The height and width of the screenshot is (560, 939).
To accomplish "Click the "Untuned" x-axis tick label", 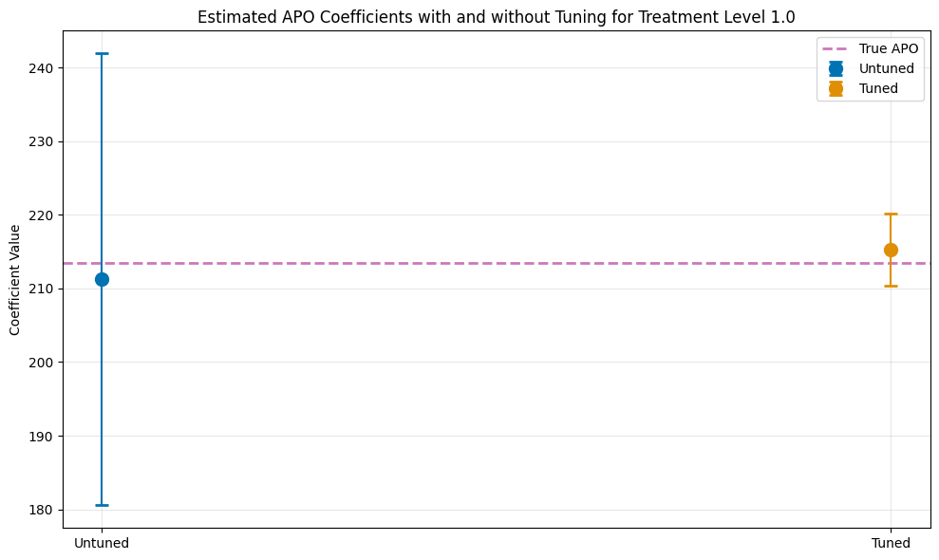I will click(x=102, y=544).
